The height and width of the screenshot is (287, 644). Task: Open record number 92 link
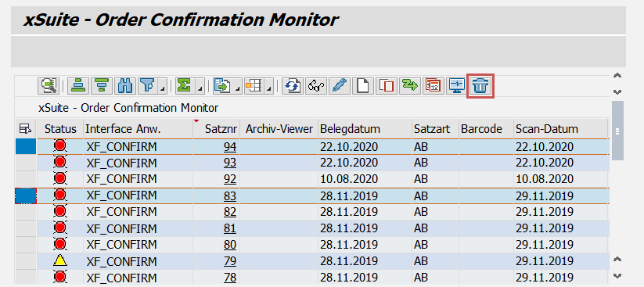(x=230, y=179)
